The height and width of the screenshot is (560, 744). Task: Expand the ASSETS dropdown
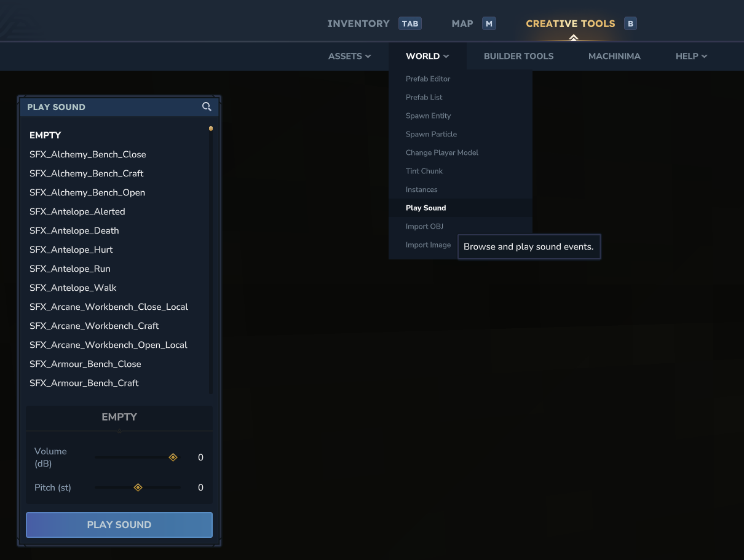[x=349, y=56]
